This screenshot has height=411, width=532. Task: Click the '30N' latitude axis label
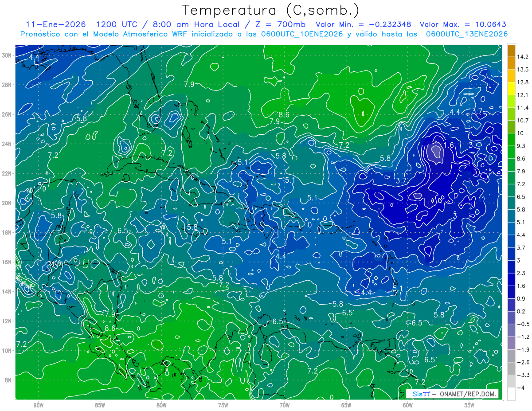pos(7,55)
